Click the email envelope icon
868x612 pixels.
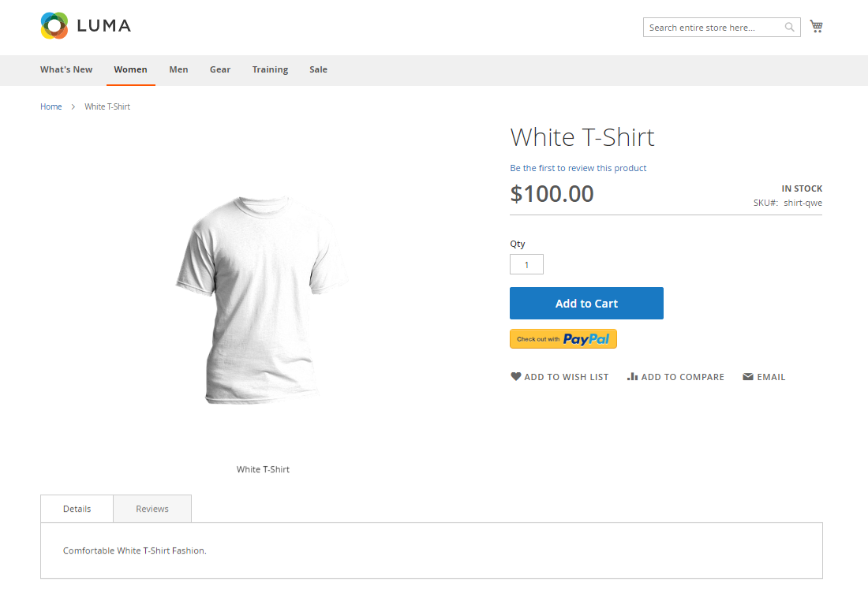pos(748,376)
